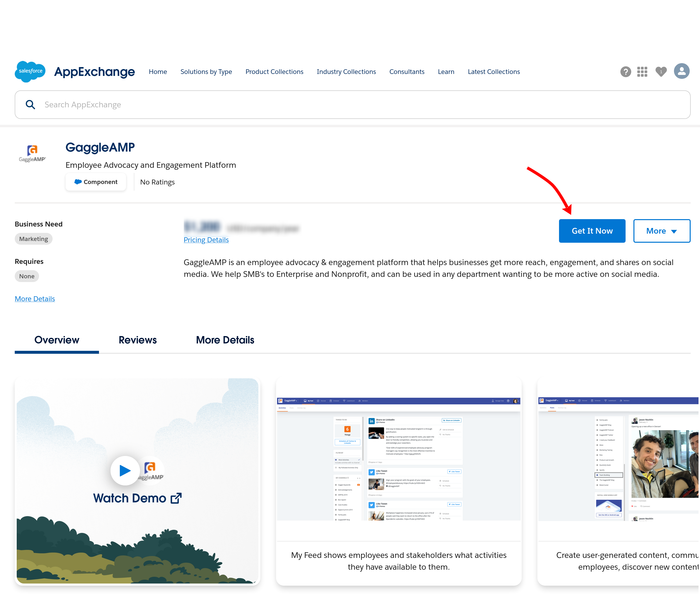Click the Get It Now button
The height and width of the screenshot is (595, 700).
pos(592,231)
